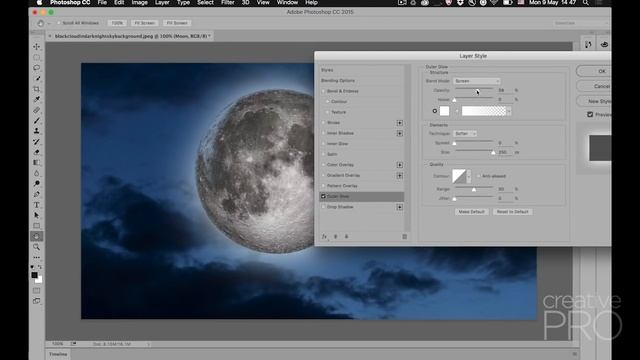Open the Photoshop CC application menu
Image resolution: width=640 pixels, height=360 pixels.
coord(70,2)
